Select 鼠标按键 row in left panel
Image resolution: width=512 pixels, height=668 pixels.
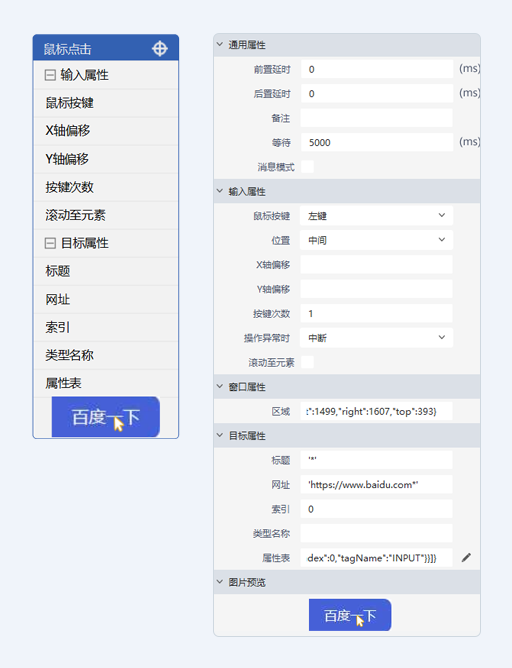[x=106, y=103]
